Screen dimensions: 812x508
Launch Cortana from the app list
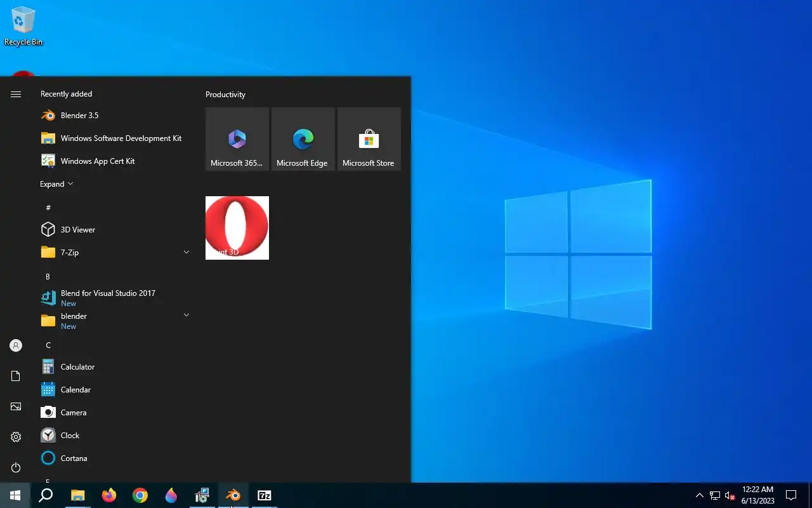tap(114, 458)
